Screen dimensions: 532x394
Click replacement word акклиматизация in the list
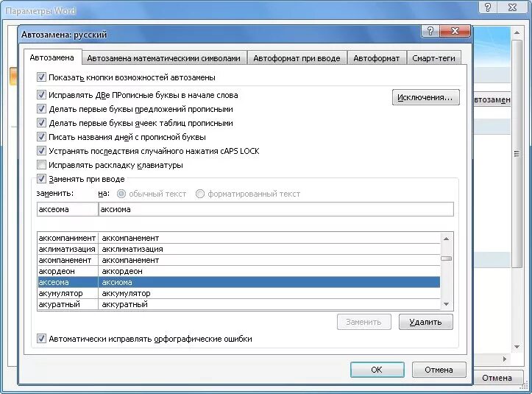tap(132, 249)
